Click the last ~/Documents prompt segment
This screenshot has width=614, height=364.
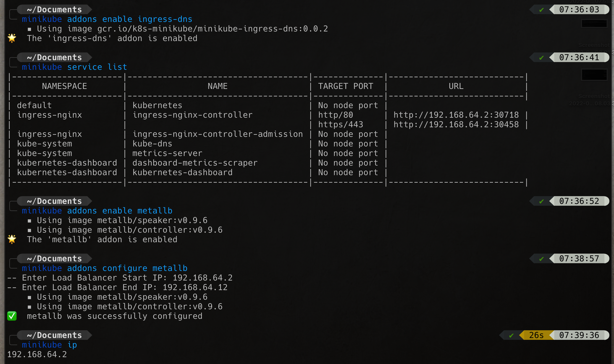[55, 335]
